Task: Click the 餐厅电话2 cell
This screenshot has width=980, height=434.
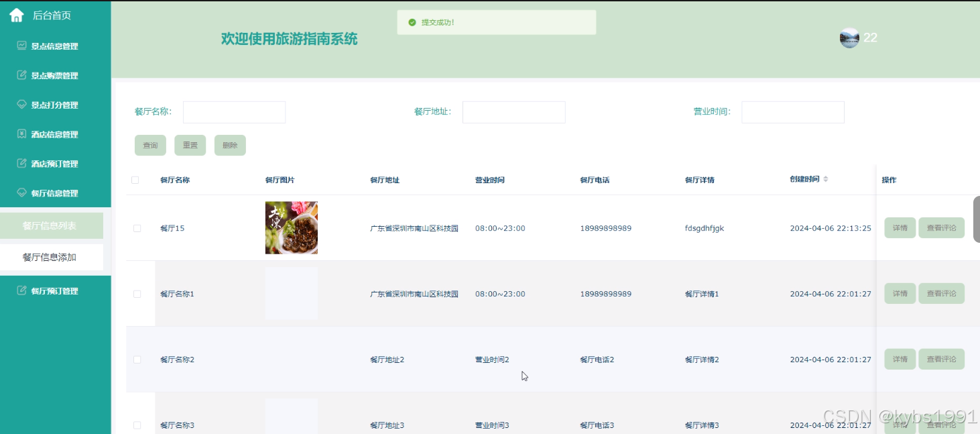Action: tap(597, 360)
